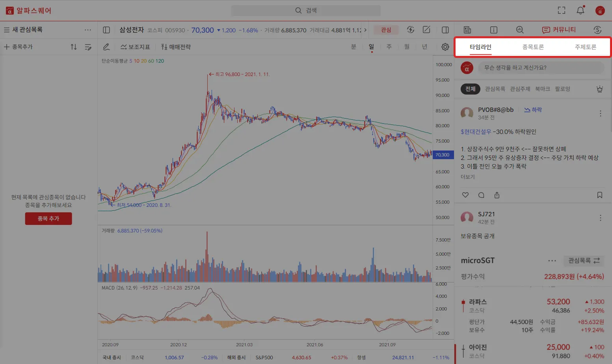Select the 타임라인 tab

[480, 47]
